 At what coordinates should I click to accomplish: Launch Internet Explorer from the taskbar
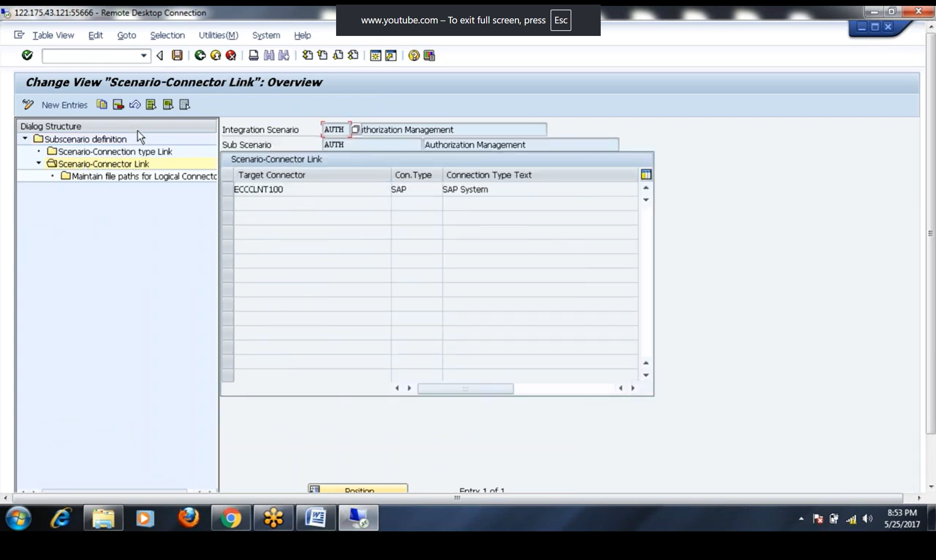[61, 518]
